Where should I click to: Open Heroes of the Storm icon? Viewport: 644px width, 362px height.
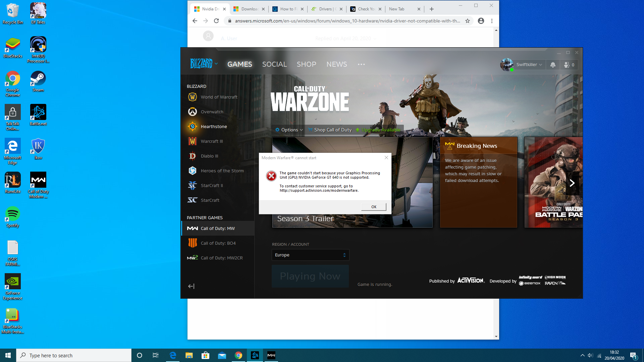pos(193,171)
